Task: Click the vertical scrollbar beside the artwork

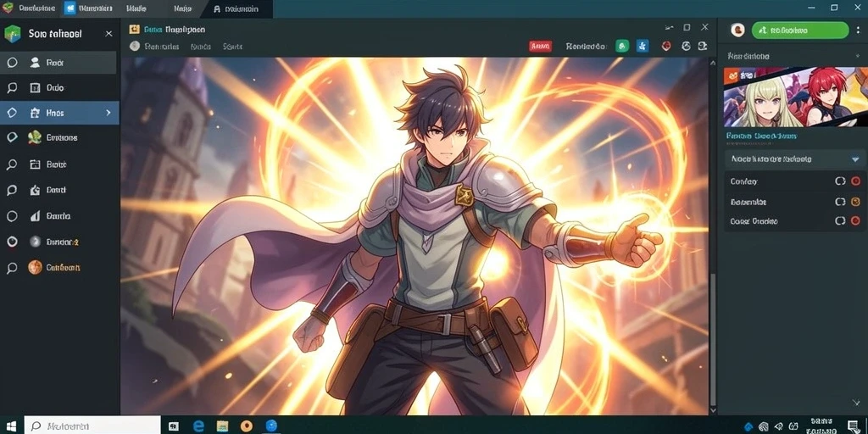Action: (x=713, y=341)
